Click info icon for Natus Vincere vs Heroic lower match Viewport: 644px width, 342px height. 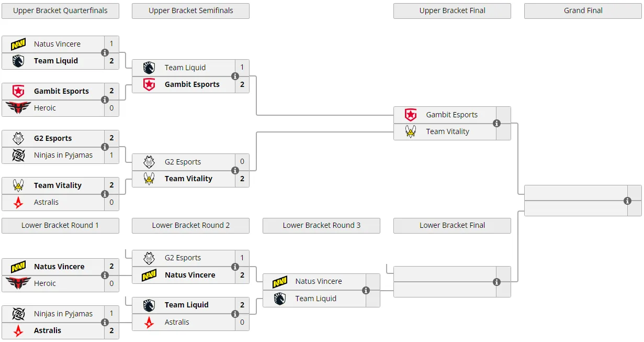[105, 275]
